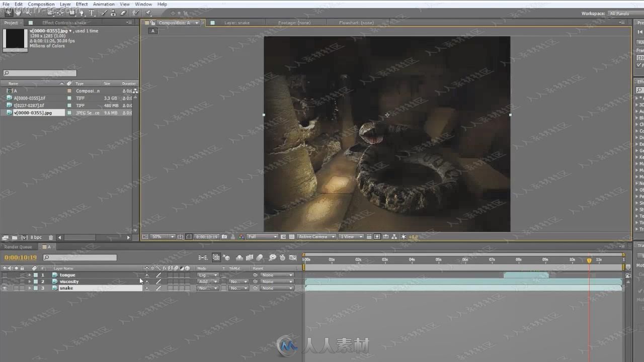Viewport: 644px width, 362px height.
Task: Open the graph editor icon in timeline
Action: click(293, 257)
